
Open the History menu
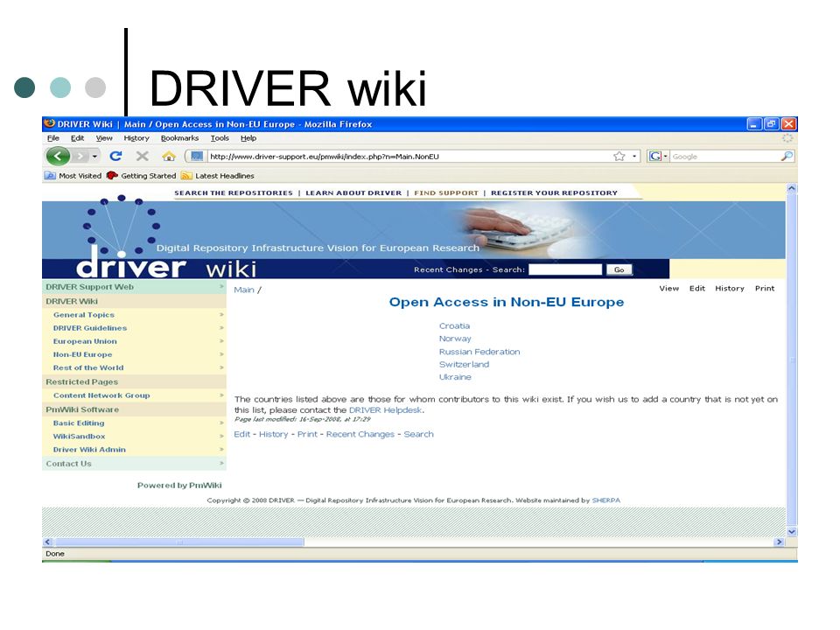pos(136,138)
